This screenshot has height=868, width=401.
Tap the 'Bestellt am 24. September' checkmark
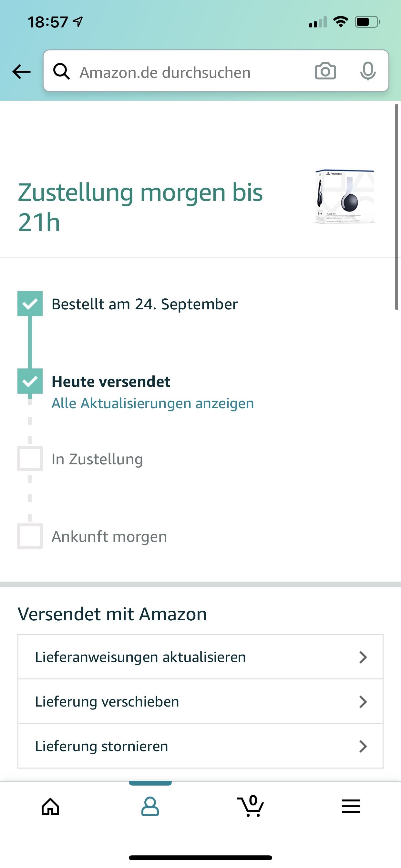(x=30, y=304)
